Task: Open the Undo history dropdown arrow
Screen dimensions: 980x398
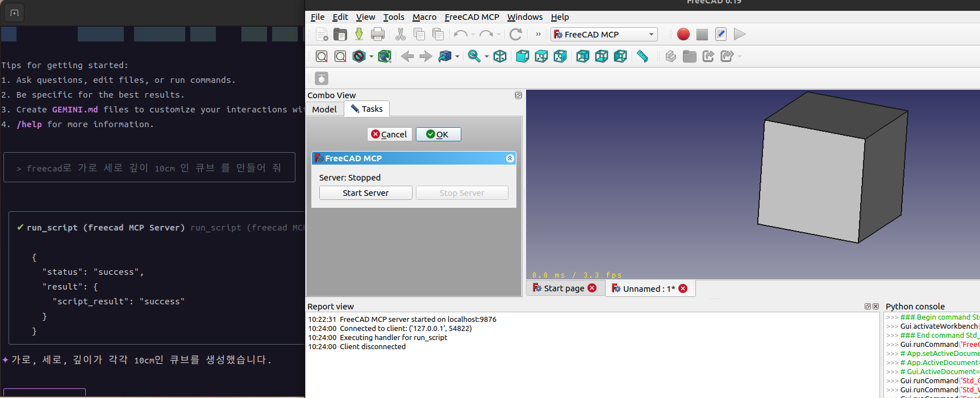Action: [473, 35]
